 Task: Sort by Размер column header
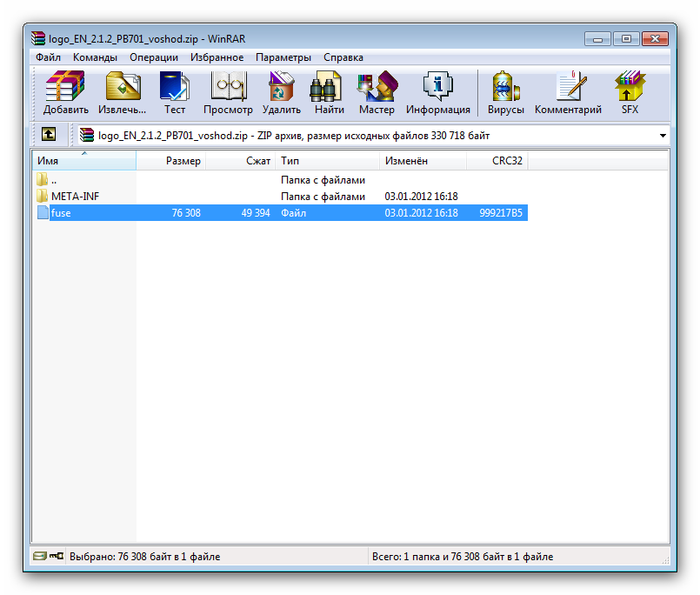coord(171,161)
